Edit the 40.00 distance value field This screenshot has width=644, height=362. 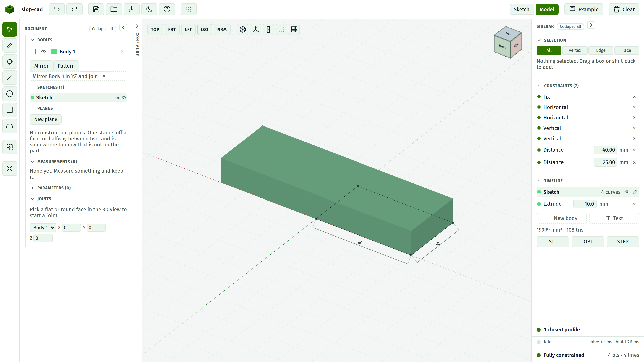(606, 150)
